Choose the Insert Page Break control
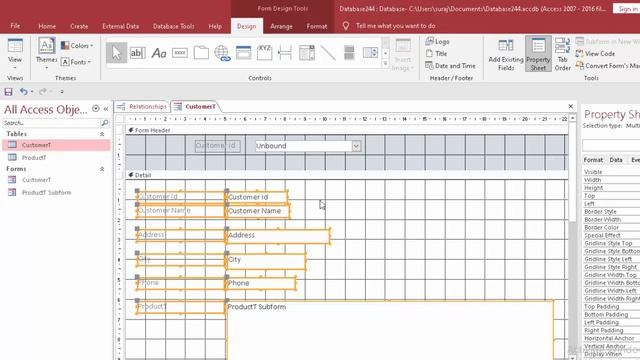This screenshot has width=640, height=360. 285,53
